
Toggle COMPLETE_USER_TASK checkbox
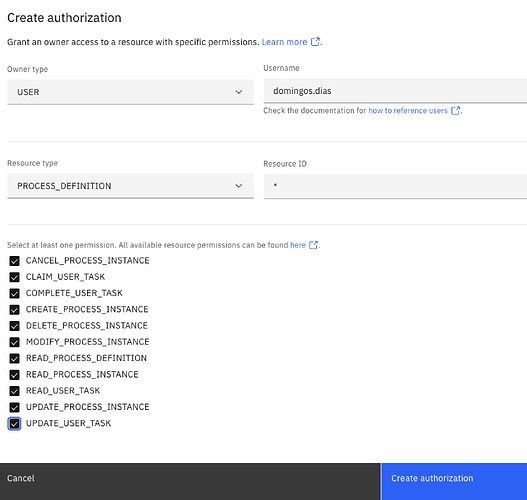coord(14,293)
